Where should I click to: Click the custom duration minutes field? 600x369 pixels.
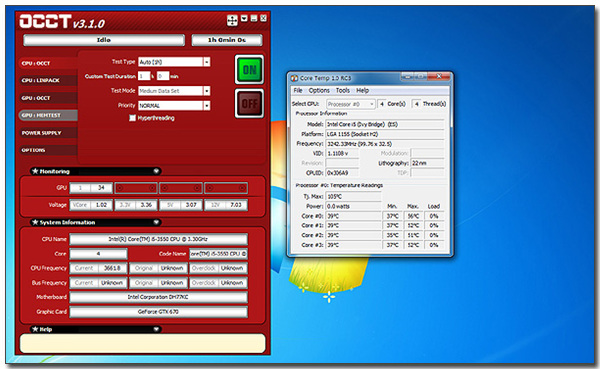coord(163,76)
